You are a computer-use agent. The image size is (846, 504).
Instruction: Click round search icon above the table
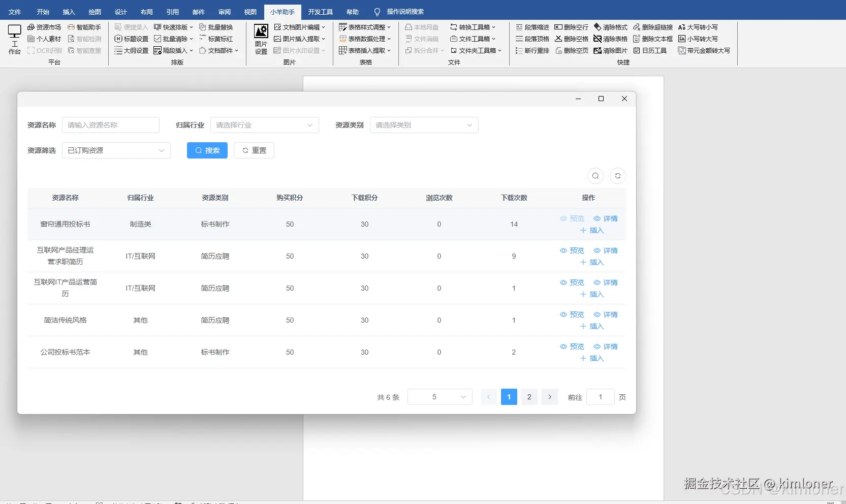pos(596,176)
